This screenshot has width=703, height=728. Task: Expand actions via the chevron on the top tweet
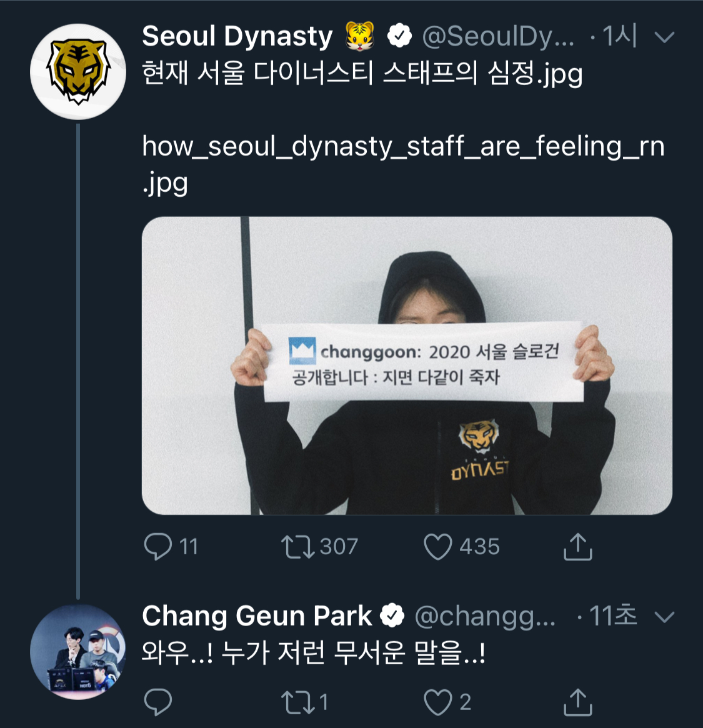664,36
